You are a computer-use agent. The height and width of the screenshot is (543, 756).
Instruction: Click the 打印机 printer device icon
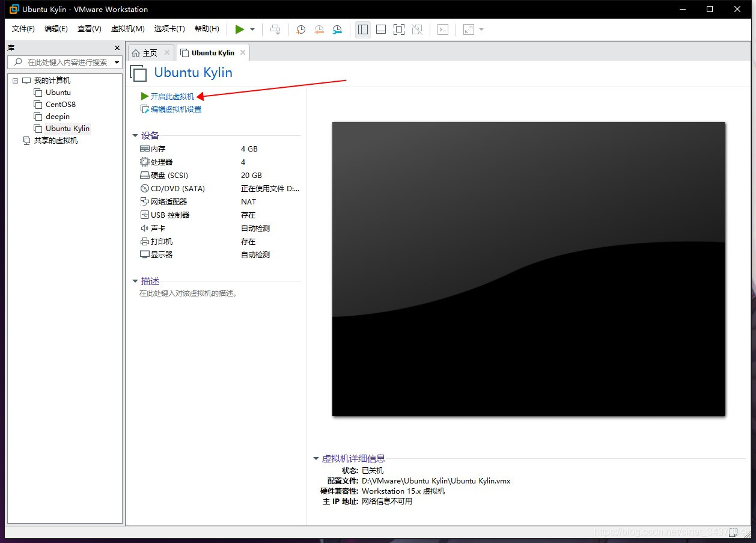point(144,241)
